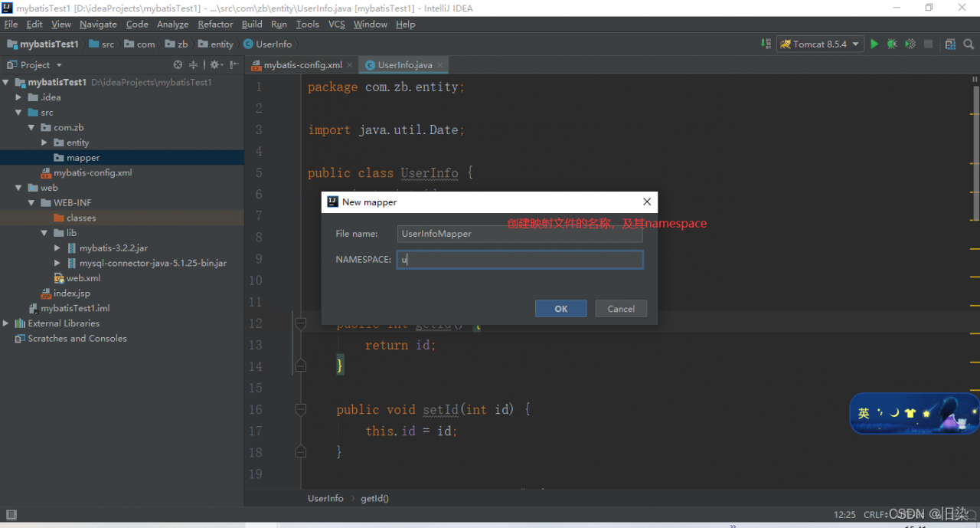Open Project panel settings gear
The width and height of the screenshot is (980, 528).
[214, 65]
